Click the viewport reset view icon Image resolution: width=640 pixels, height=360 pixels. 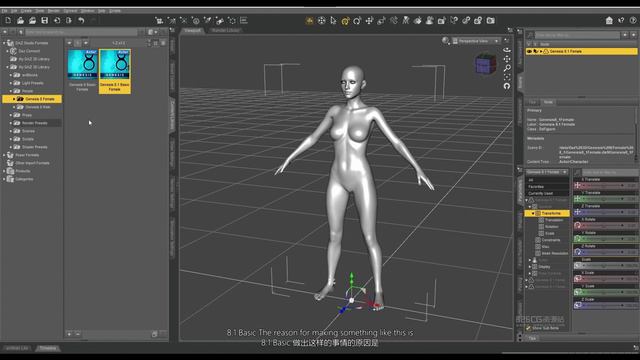click(x=507, y=86)
